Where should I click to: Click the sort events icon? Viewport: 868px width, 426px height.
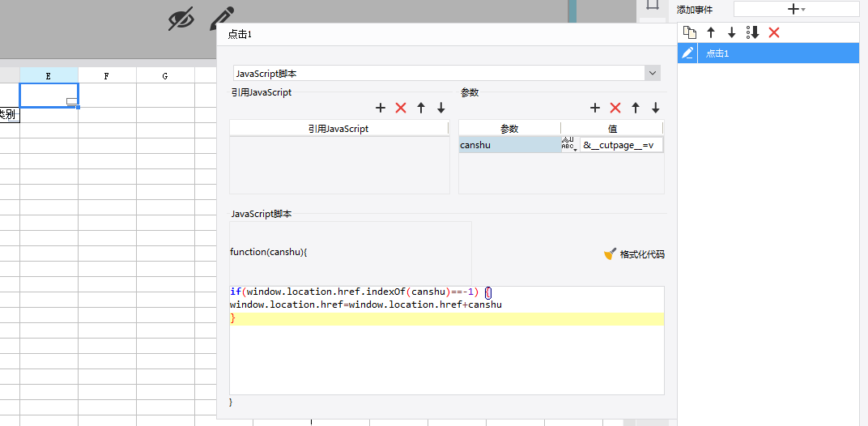(x=752, y=32)
